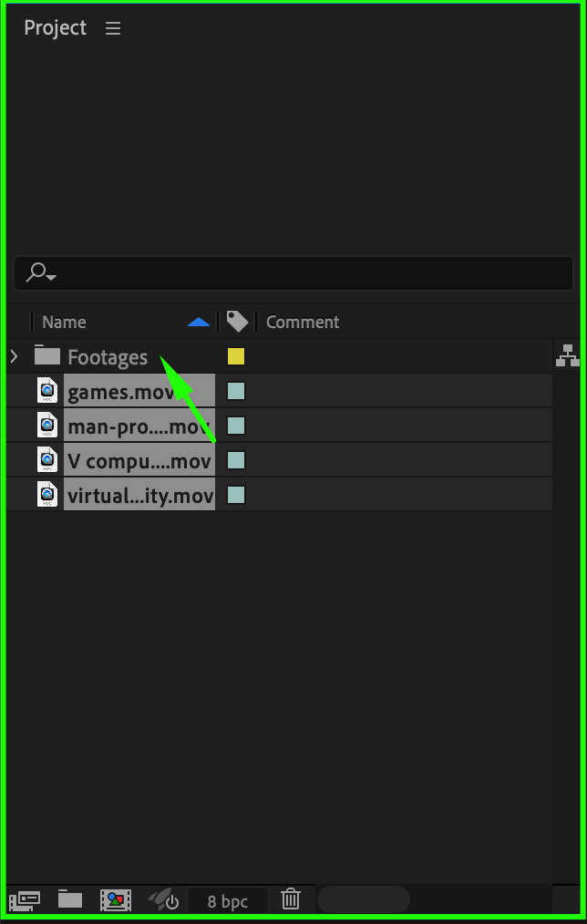Open the rocket-shaped project render settings icon
Screen dimensions: 587x924
[164, 900]
